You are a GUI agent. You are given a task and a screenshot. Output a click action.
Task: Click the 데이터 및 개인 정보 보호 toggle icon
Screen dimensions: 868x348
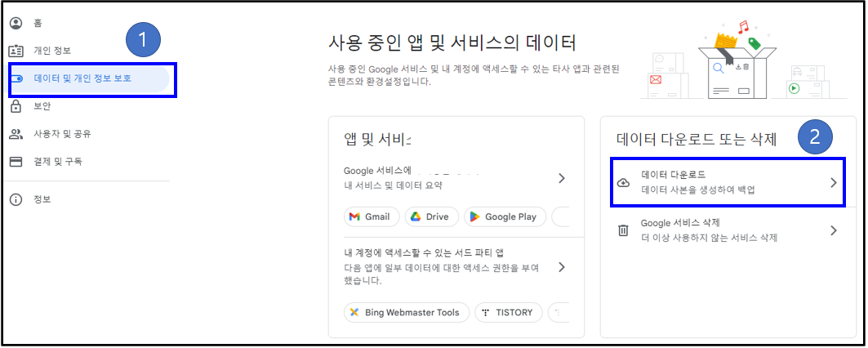click(x=16, y=78)
